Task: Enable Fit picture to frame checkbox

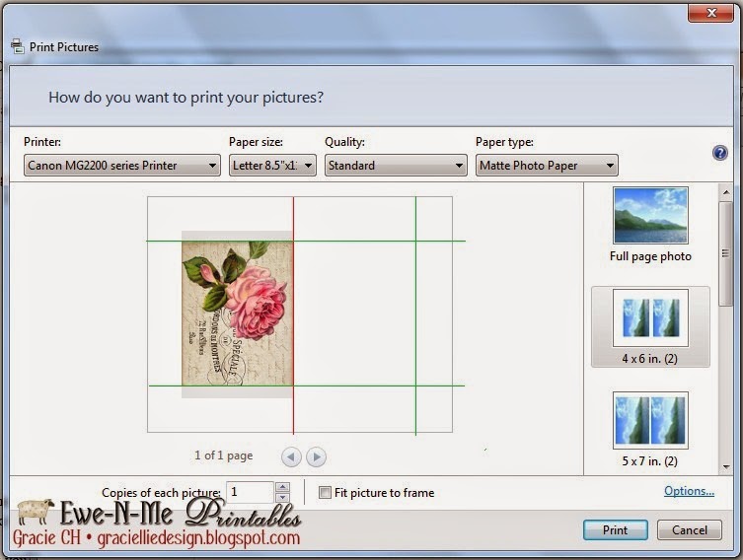Action: [326, 493]
